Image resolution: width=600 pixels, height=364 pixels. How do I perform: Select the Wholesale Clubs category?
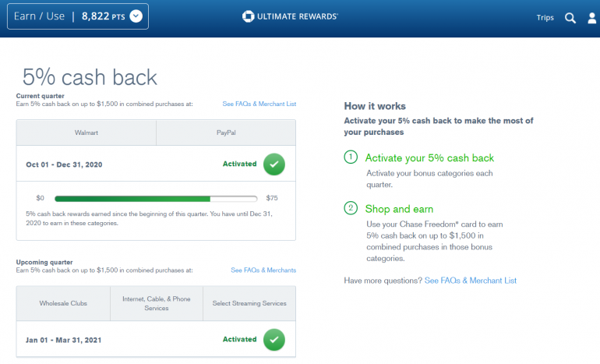click(64, 303)
